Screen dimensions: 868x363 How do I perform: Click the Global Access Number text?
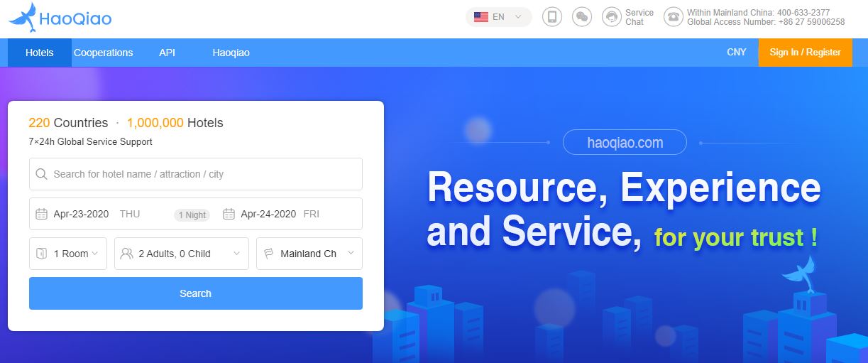[x=766, y=22]
